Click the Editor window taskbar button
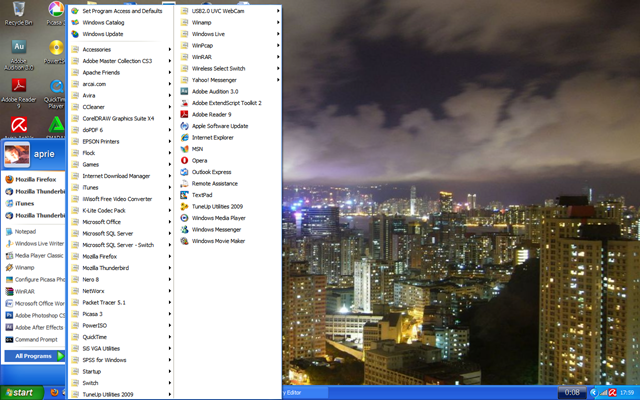This screenshot has height=400, width=640. tap(304, 393)
